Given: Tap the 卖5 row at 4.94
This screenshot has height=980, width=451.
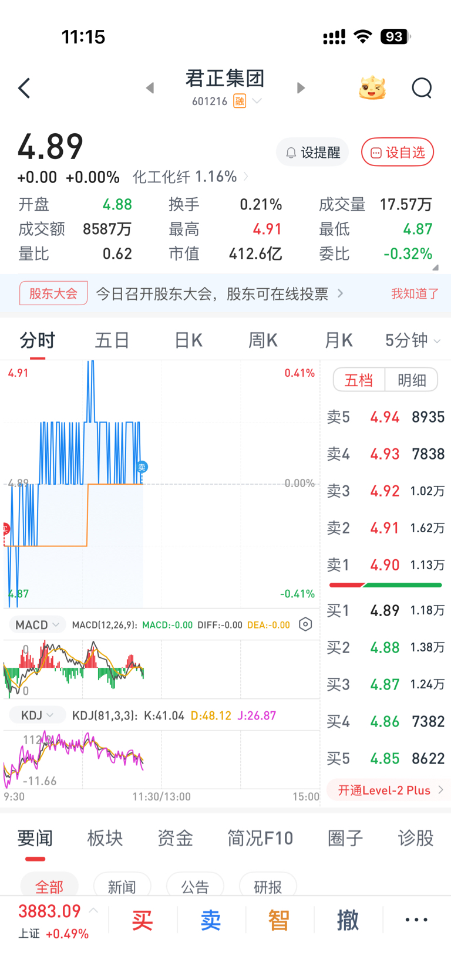Looking at the screenshot, I should 385,417.
